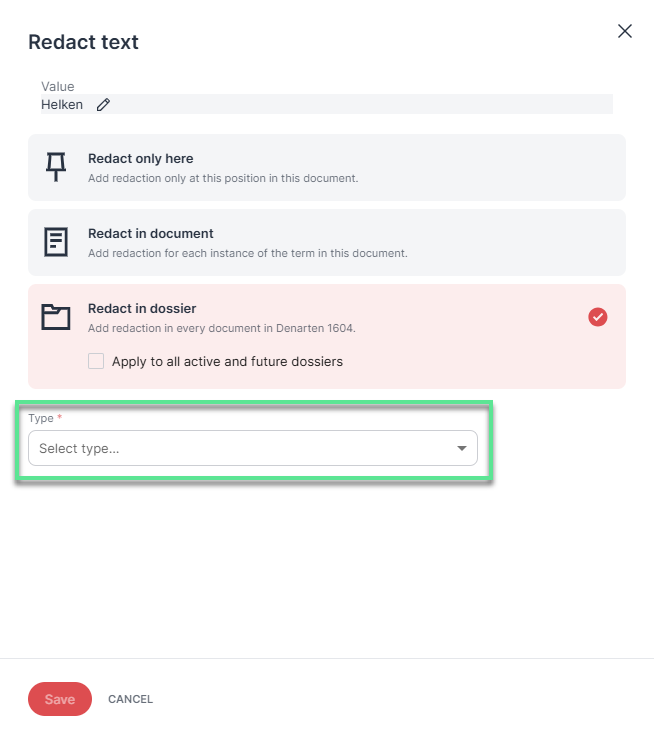Viewport: 654px width, 735px height.
Task: Click the Save button
Action: [x=60, y=699]
